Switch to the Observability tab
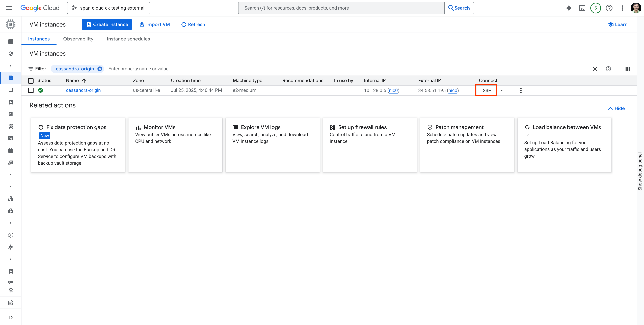The image size is (644, 325). [x=78, y=39]
